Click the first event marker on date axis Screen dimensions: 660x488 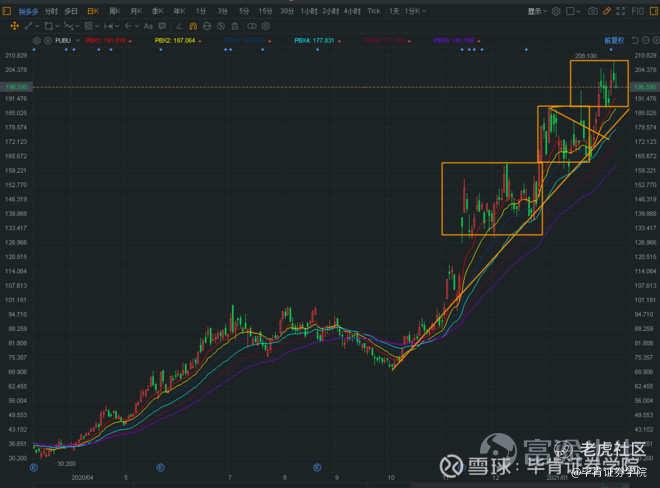click(34, 468)
